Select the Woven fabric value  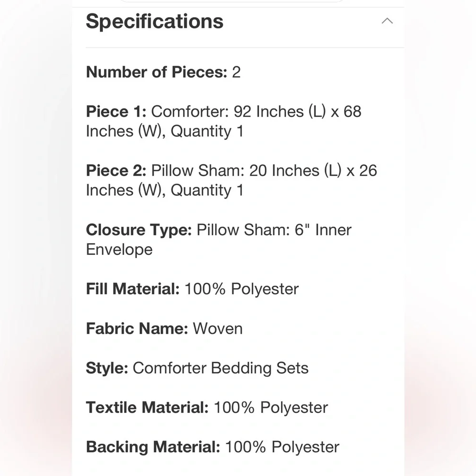(x=218, y=328)
